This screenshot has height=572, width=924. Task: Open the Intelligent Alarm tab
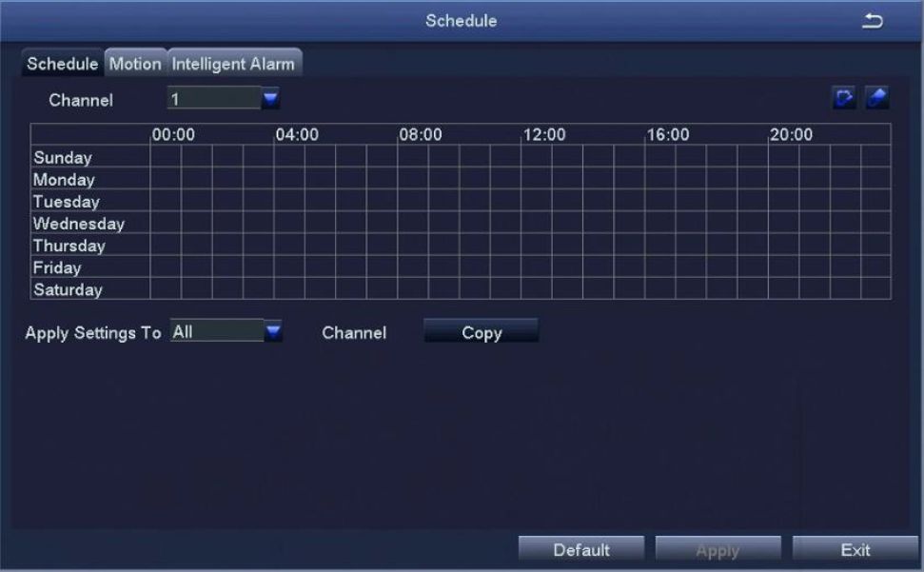[234, 64]
